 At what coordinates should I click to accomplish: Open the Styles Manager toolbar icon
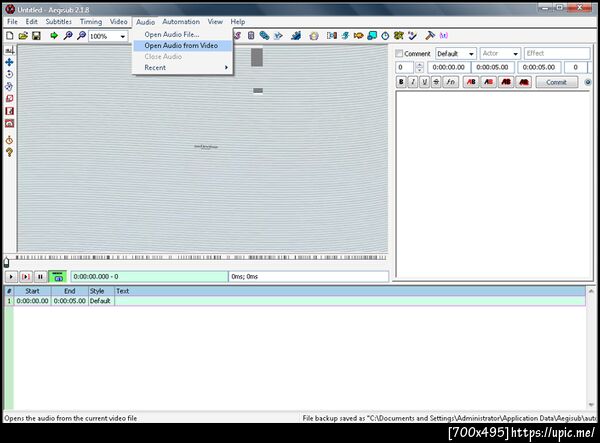pos(237,36)
